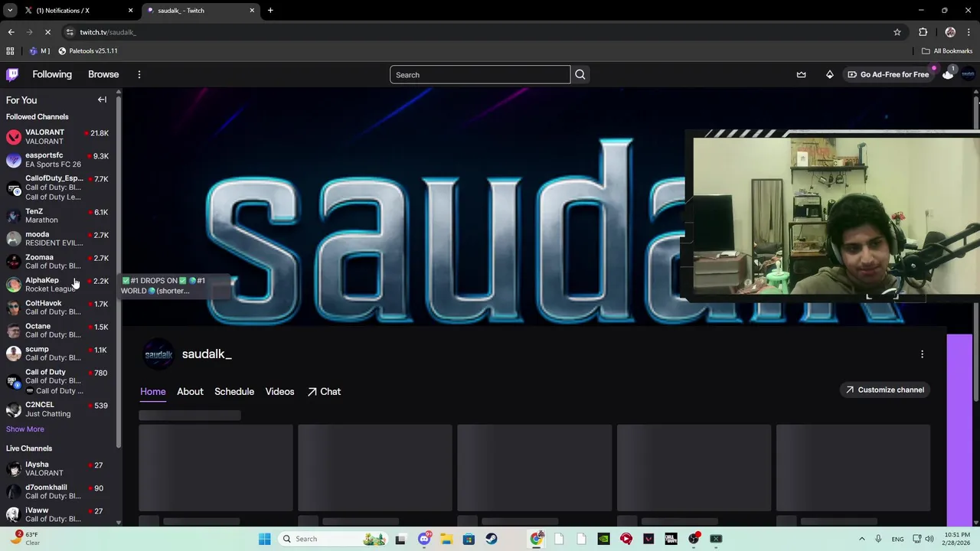Click the Go Ad-Free for Free button
The width and height of the screenshot is (980, 551).
[888, 74]
